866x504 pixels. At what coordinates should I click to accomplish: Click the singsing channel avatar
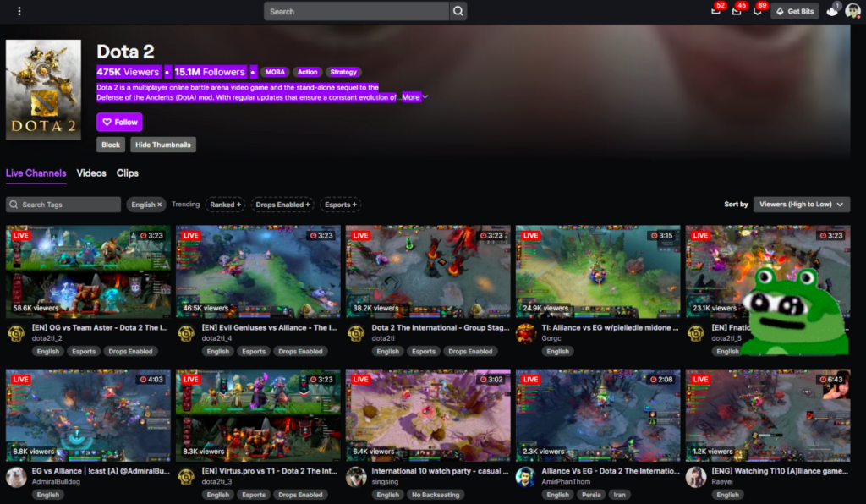coord(356,476)
